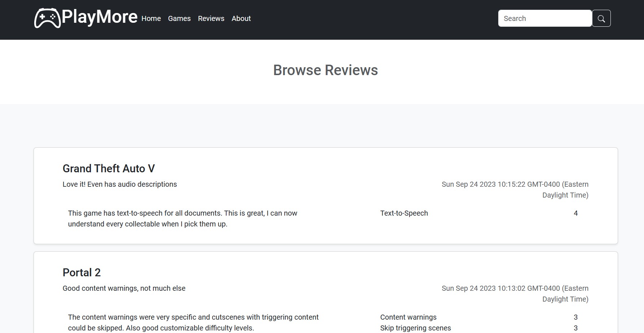Navigate to the Reviews page
The image size is (644, 333).
[x=211, y=18]
